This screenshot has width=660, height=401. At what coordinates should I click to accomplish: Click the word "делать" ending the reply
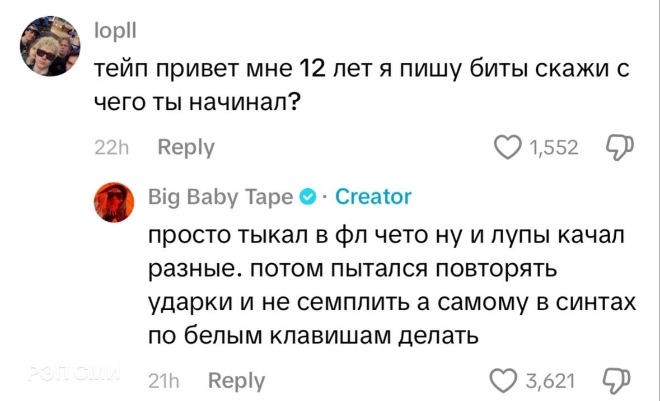click(436, 336)
